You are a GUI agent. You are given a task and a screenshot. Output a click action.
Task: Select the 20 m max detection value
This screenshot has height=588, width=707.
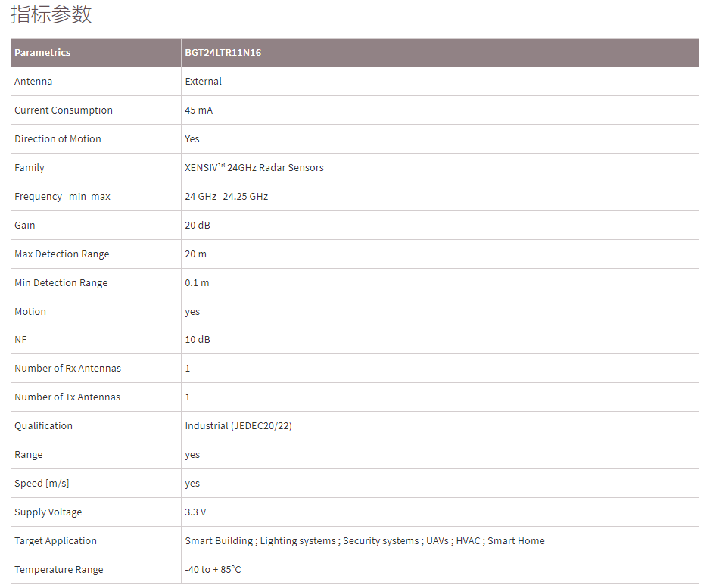coord(196,254)
